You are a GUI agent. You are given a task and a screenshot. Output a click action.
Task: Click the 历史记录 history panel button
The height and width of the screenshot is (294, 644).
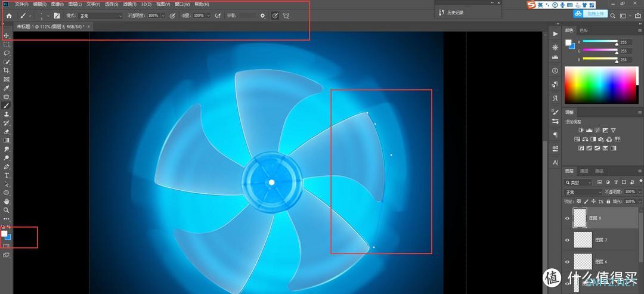pyautogui.click(x=452, y=13)
